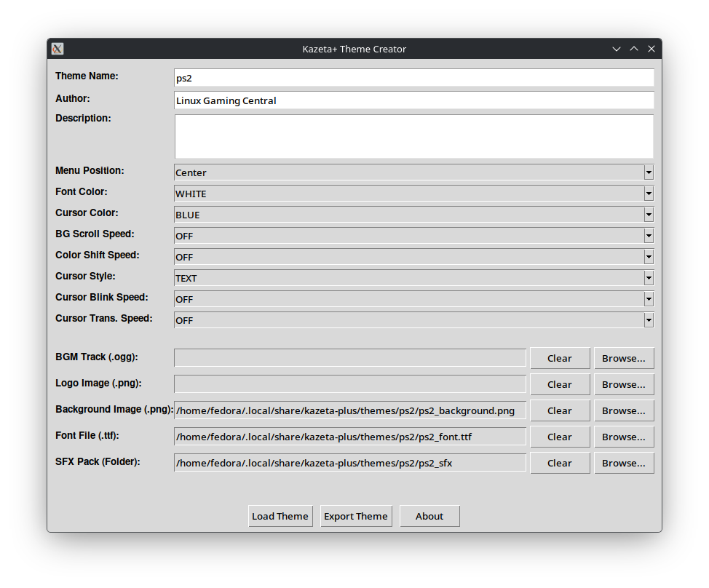Open the About dialog
The height and width of the screenshot is (588, 709).
(x=429, y=516)
